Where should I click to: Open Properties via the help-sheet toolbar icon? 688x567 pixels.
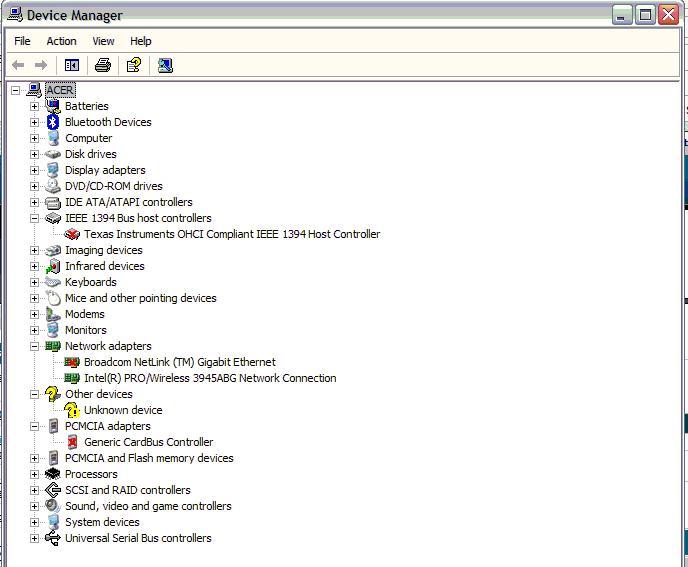point(134,65)
